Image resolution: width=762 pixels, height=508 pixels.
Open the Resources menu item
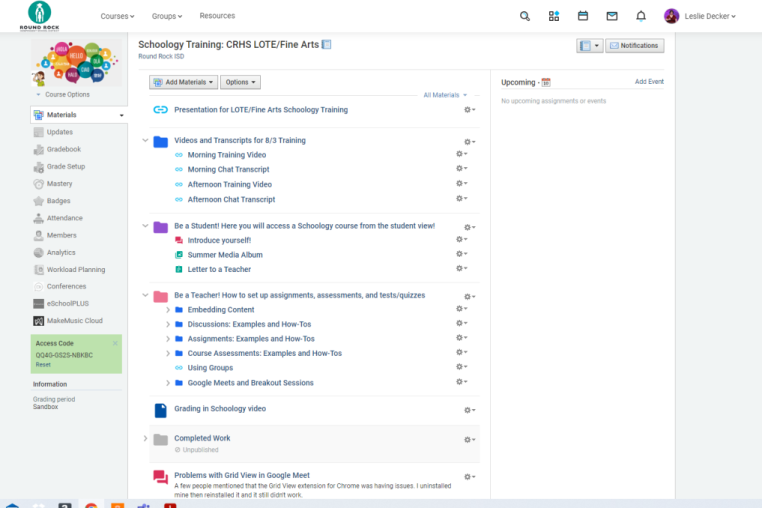point(217,16)
